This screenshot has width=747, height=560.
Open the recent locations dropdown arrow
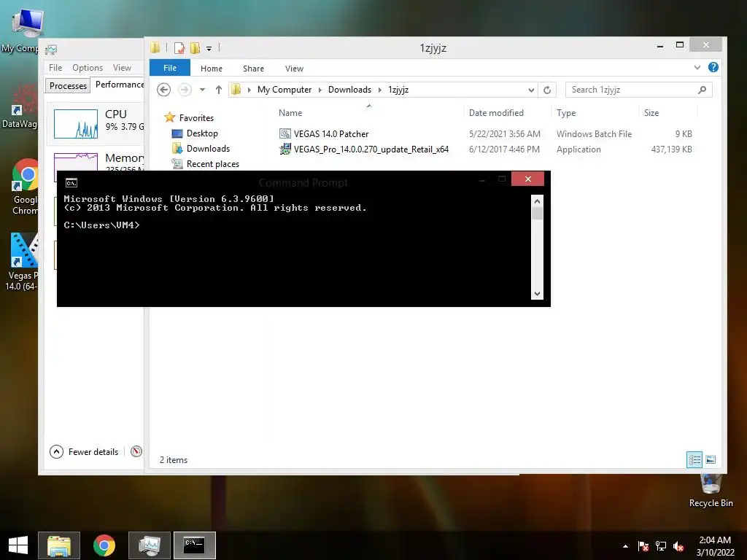coord(203,90)
